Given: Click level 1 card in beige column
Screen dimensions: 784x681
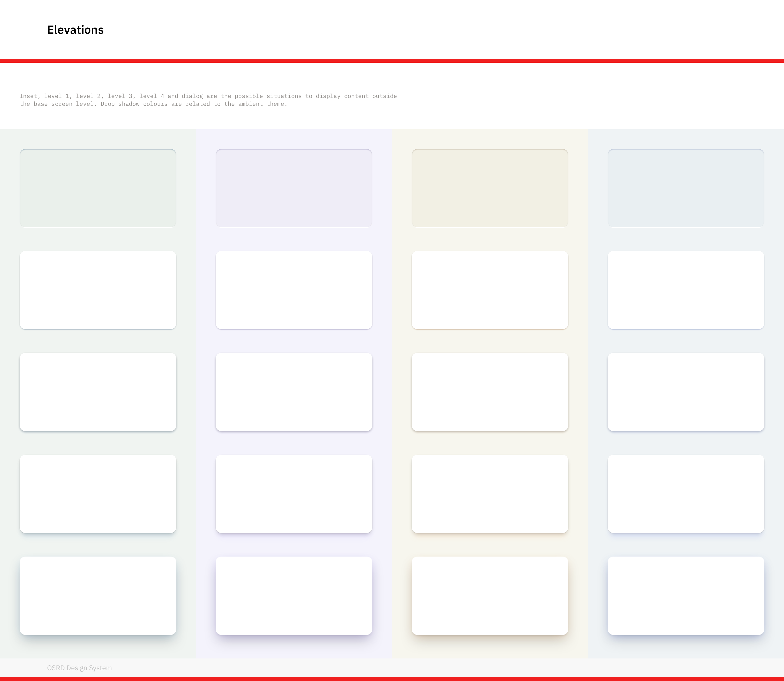Looking at the screenshot, I should [x=490, y=290].
